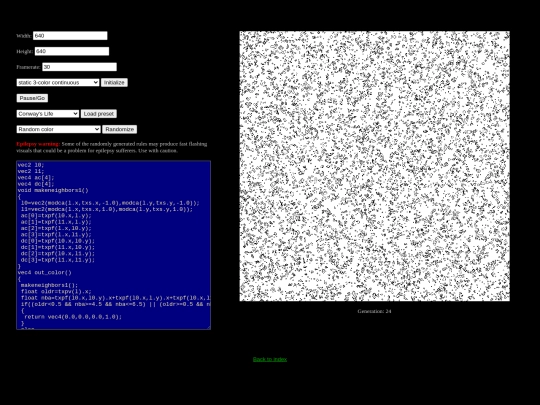
Task: Click the textarea resize handle corner
Action: [208, 327]
